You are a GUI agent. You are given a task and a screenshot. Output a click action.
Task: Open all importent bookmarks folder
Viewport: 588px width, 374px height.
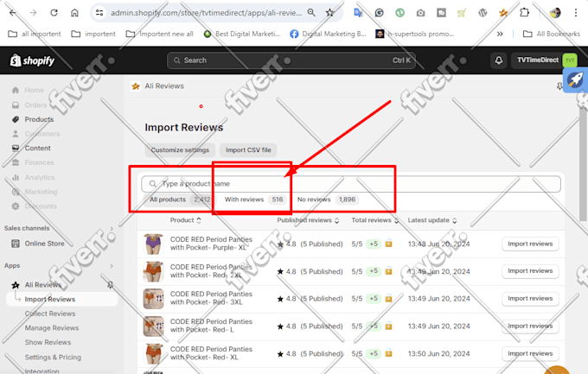click(x=35, y=34)
